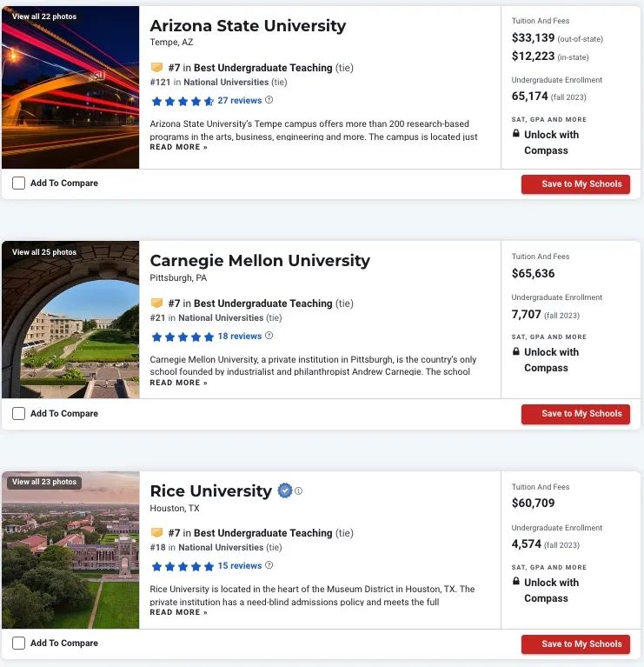The width and height of the screenshot is (644, 667).
Task: Tick Add To Compare for Rice University
Action: [x=19, y=644]
